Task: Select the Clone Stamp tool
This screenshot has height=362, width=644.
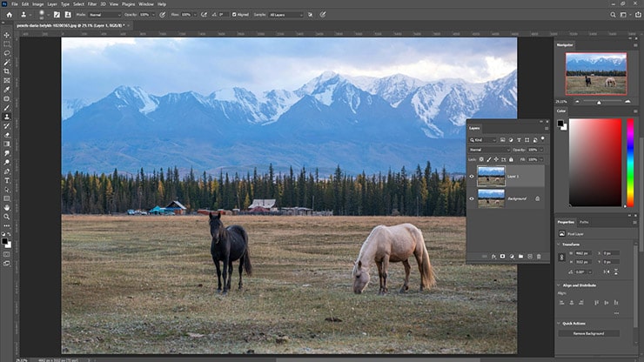Action: pyautogui.click(x=7, y=117)
